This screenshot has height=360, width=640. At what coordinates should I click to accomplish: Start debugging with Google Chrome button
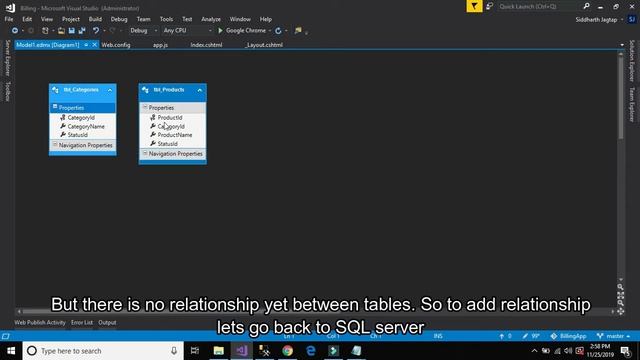(x=242, y=31)
